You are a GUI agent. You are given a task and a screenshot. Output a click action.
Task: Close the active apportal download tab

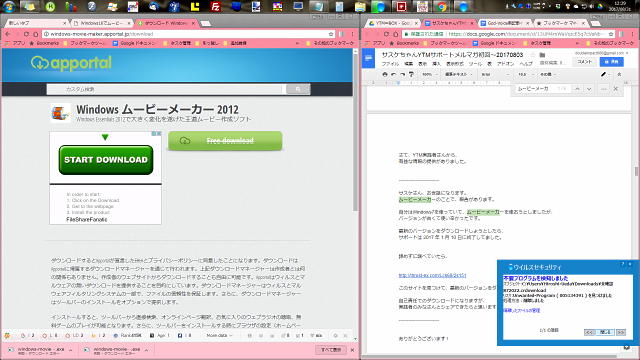193,23
